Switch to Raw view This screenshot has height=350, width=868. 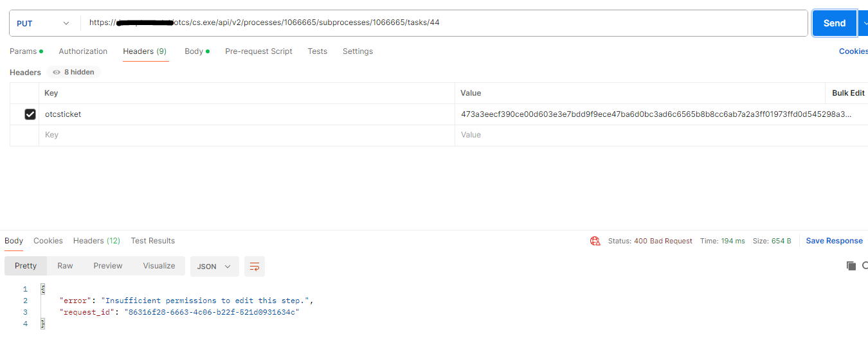(x=65, y=266)
